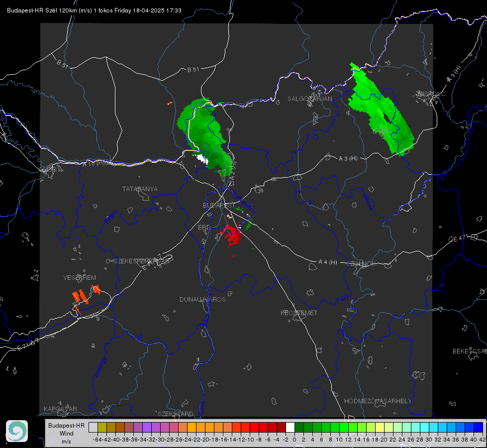Click the 'A 4 (H)' road label
This screenshot has height=448, width=487.
click(328, 262)
